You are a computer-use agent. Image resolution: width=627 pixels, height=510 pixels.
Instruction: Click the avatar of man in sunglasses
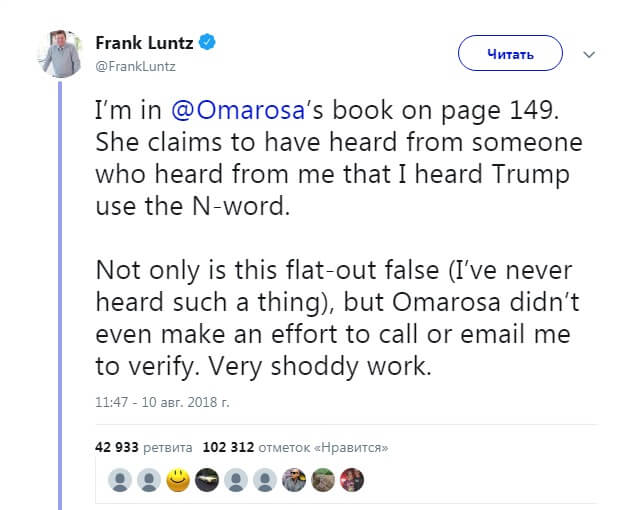point(293,480)
